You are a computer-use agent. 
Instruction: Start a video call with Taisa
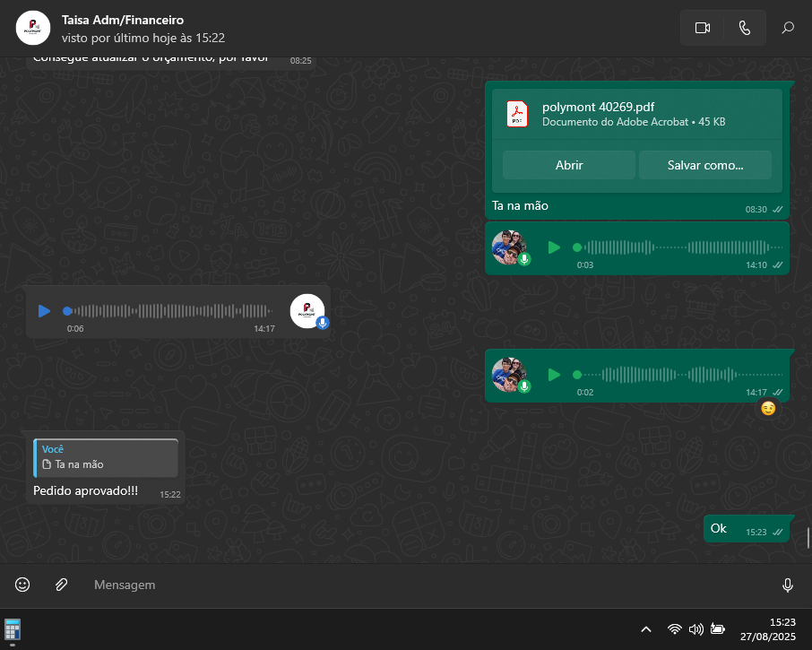point(702,28)
